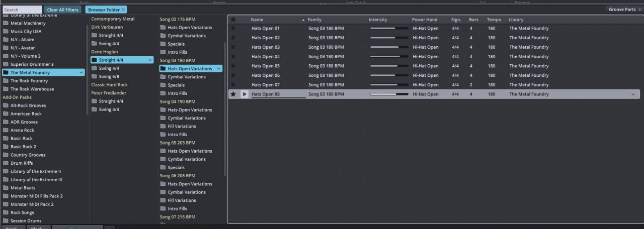Open Song 04 Fill Variations folder
644x229 pixels.
(178, 126)
